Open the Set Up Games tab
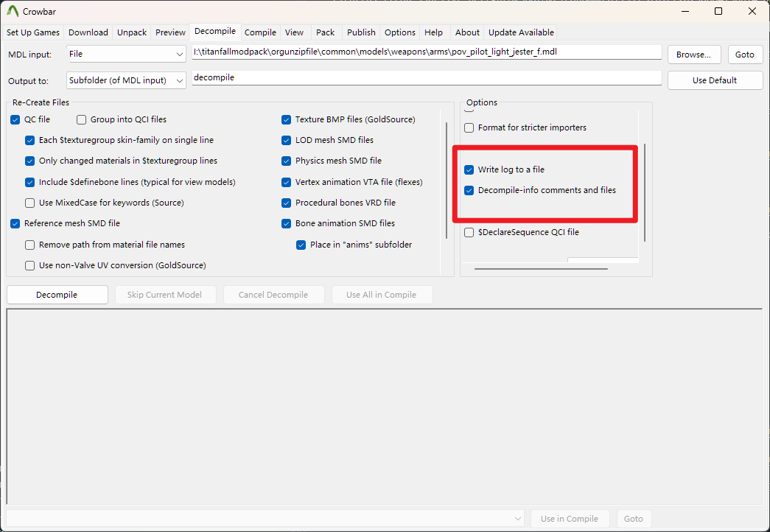 (x=33, y=32)
